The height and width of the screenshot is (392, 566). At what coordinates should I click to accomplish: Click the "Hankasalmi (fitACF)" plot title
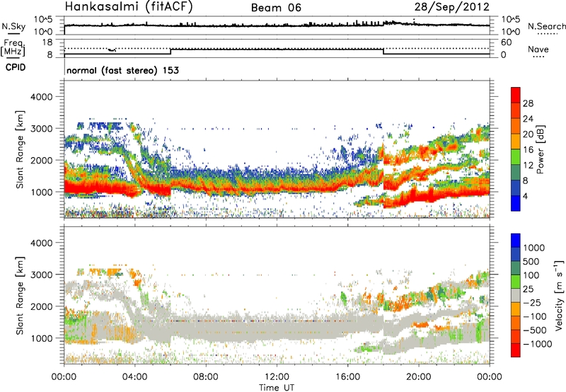click(129, 6)
